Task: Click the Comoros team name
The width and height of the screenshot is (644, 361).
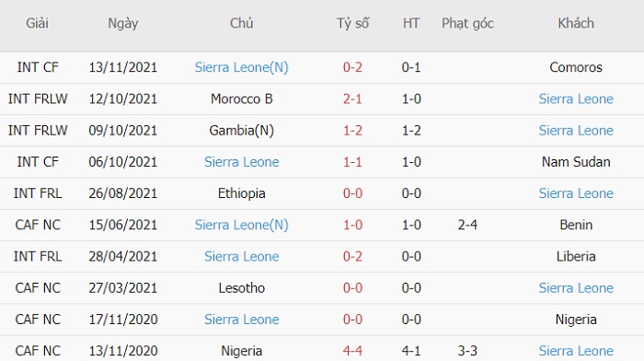Action: tap(576, 67)
